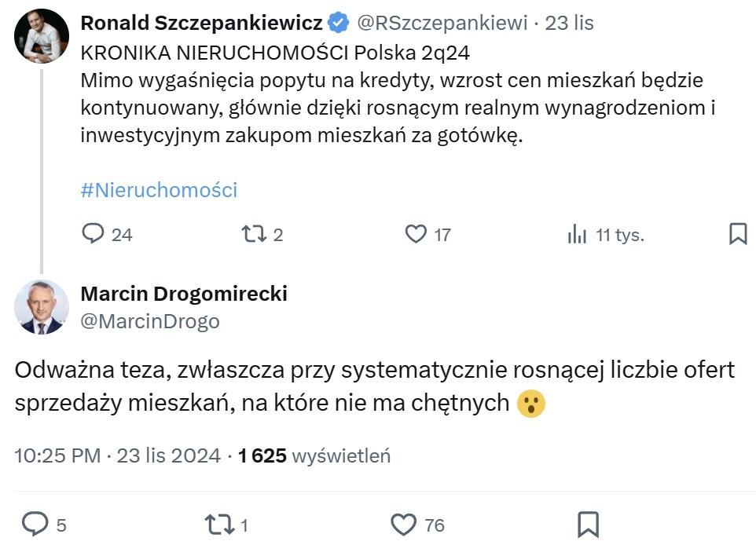Open Marcin Drogomirecki's profile name

184,294
